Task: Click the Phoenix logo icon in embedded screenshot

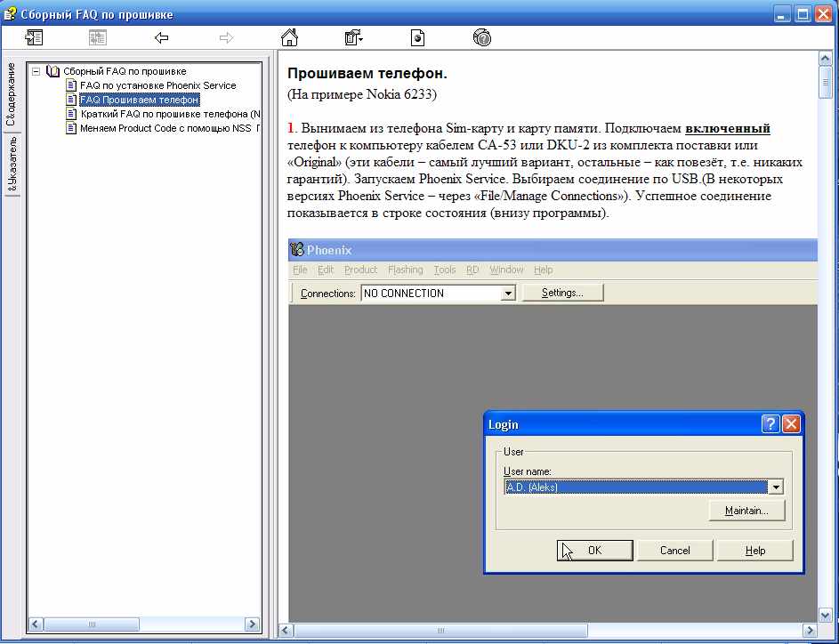Action: (296, 249)
